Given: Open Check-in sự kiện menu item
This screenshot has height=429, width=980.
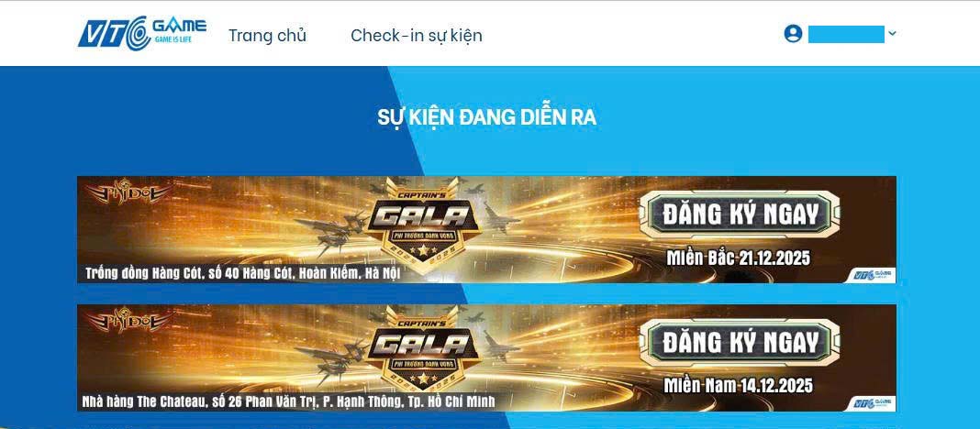Looking at the screenshot, I should (x=417, y=36).
